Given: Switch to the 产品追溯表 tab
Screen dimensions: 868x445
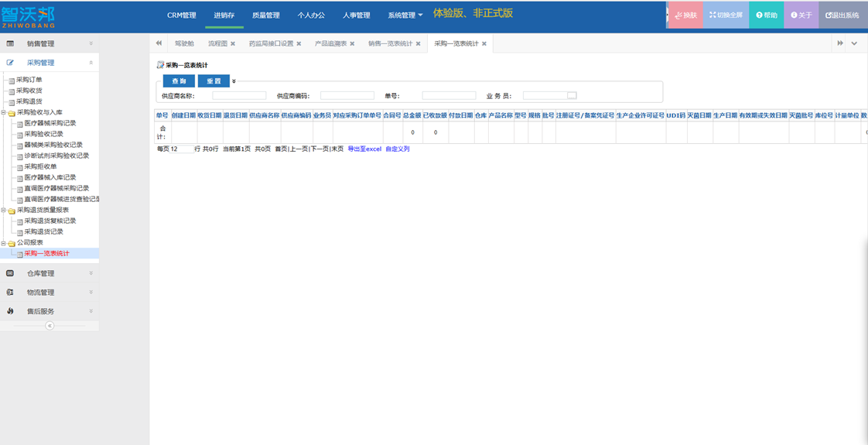Looking at the screenshot, I should click(330, 43).
